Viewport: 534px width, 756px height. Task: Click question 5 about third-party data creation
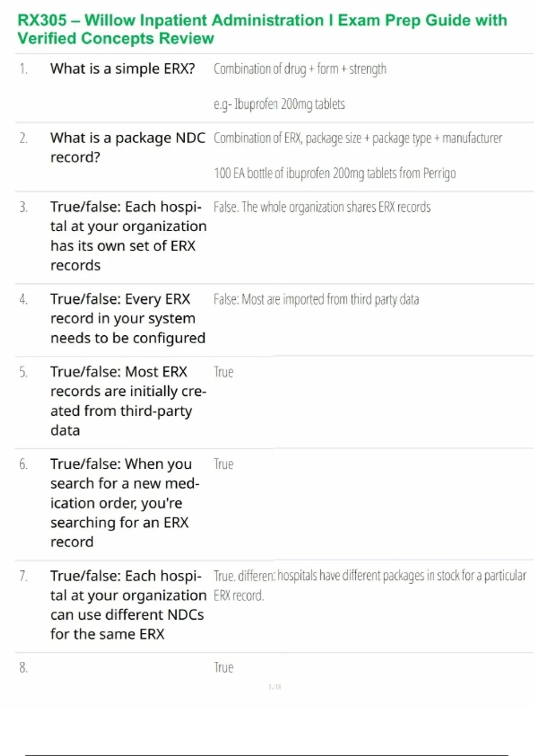coord(128,401)
